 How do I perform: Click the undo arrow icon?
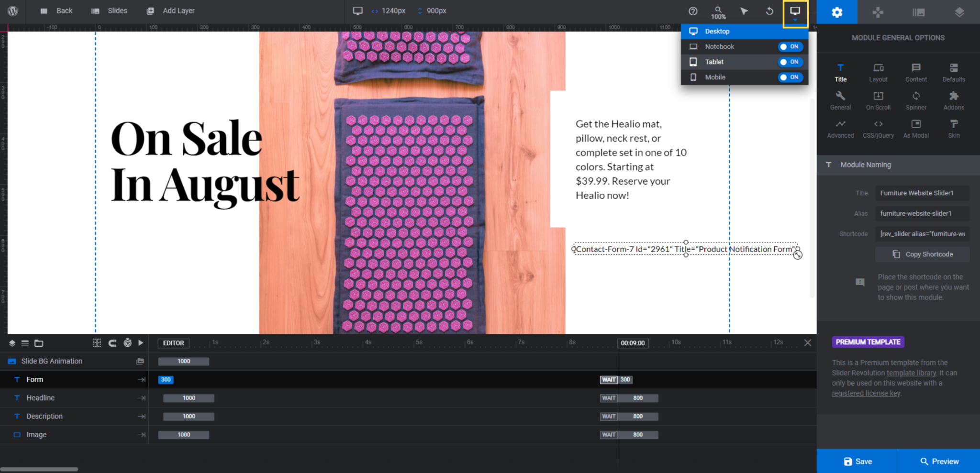(x=769, y=11)
